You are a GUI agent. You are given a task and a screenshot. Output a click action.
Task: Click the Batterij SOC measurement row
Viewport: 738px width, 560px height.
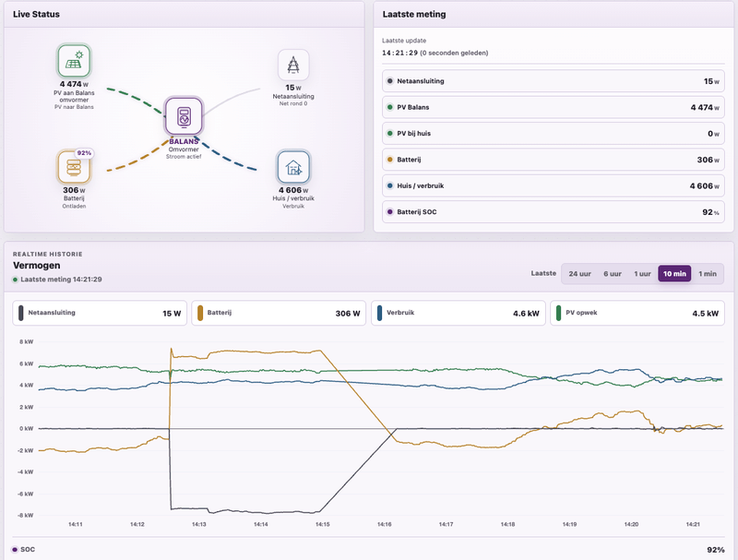tap(553, 212)
